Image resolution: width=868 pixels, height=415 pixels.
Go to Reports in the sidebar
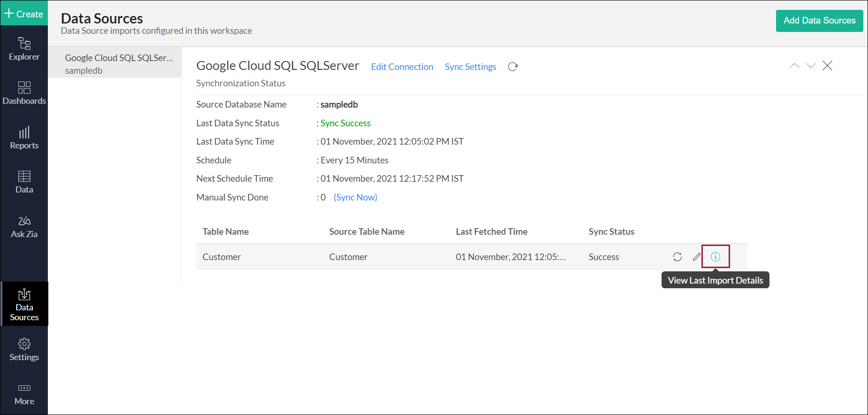24,138
